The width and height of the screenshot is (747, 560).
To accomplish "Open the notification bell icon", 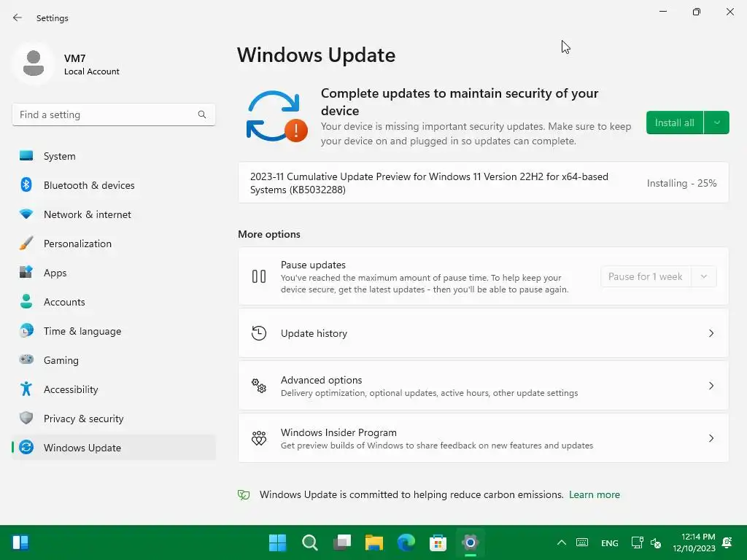I will click(727, 542).
